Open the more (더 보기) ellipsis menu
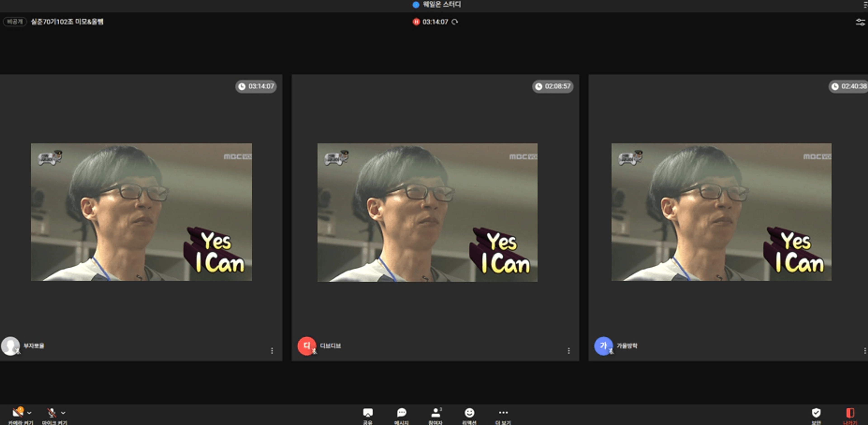The image size is (868, 425). click(x=503, y=413)
